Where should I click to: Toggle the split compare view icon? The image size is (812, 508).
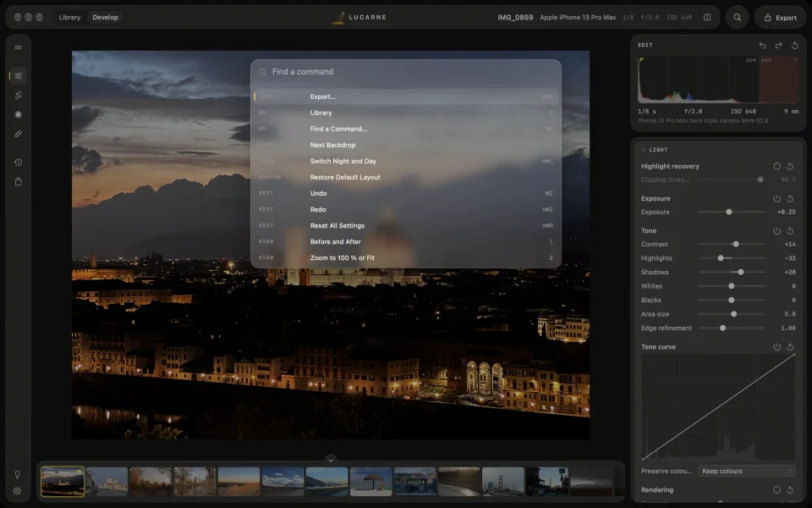[707, 17]
